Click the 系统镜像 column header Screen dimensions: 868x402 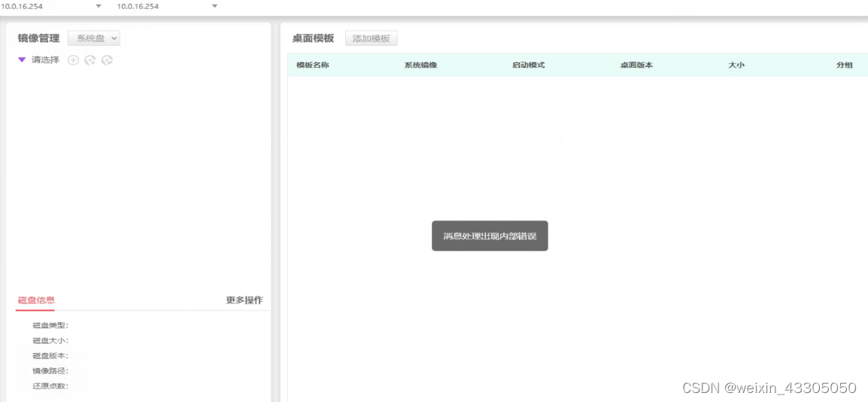[x=420, y=65]
